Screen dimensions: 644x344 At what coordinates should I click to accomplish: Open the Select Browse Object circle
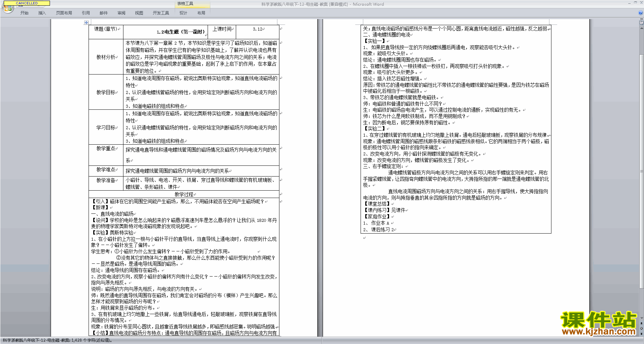[642, 328]
